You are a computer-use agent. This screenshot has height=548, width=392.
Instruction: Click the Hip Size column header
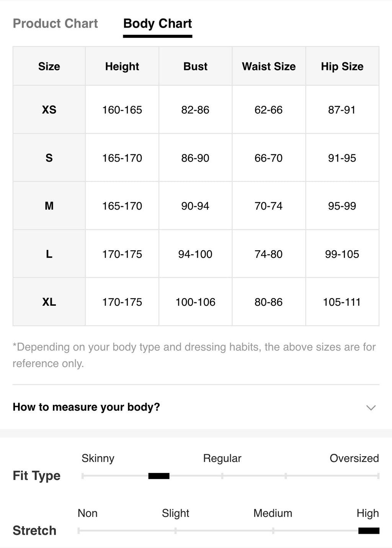[x=342, y=66]
